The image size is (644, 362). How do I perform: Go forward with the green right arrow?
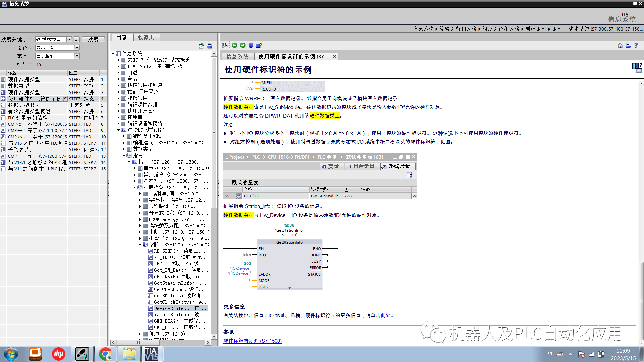(243, 45)
